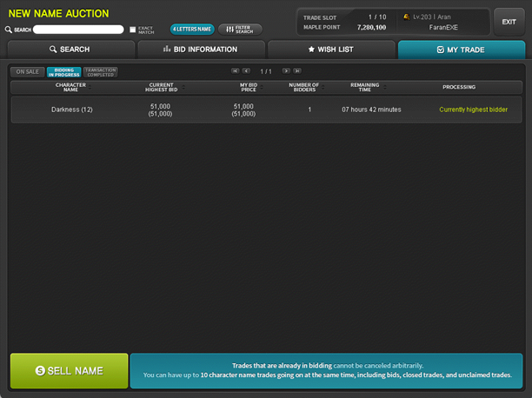Viewport: 532px width, 398px height.
Task: Toggle the 4 Letters Name filter
Action: [x=192, y=30]
